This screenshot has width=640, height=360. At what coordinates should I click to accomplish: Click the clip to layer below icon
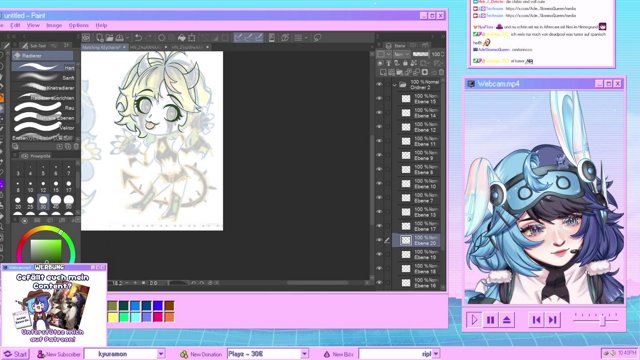pyautogui.click(x=380, y=63)
